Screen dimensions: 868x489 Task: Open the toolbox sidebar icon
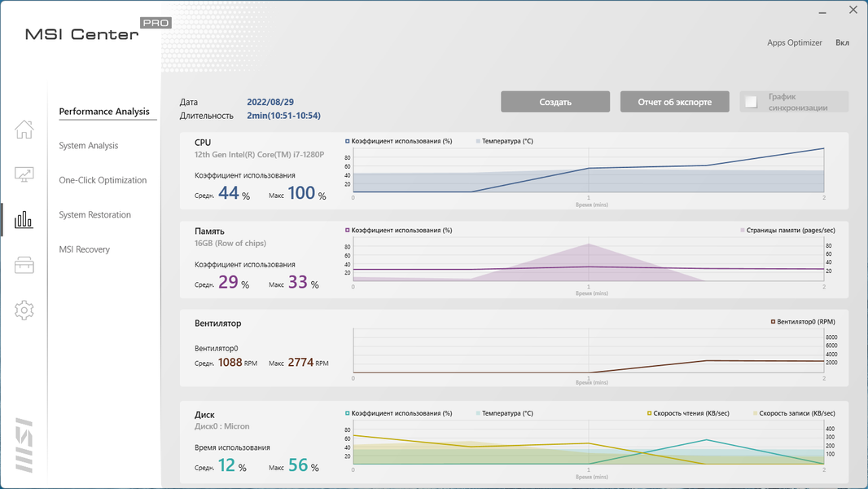(24, 265)
